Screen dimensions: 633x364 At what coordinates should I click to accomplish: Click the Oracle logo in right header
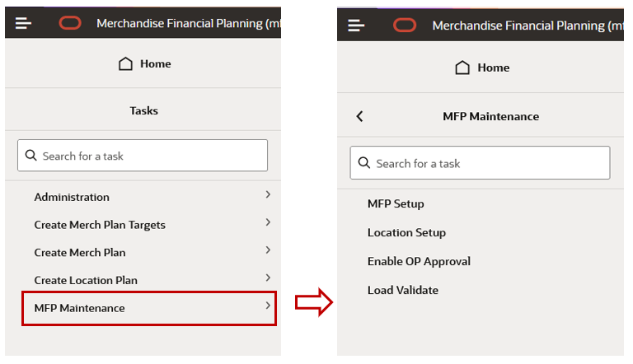(405, 25)
